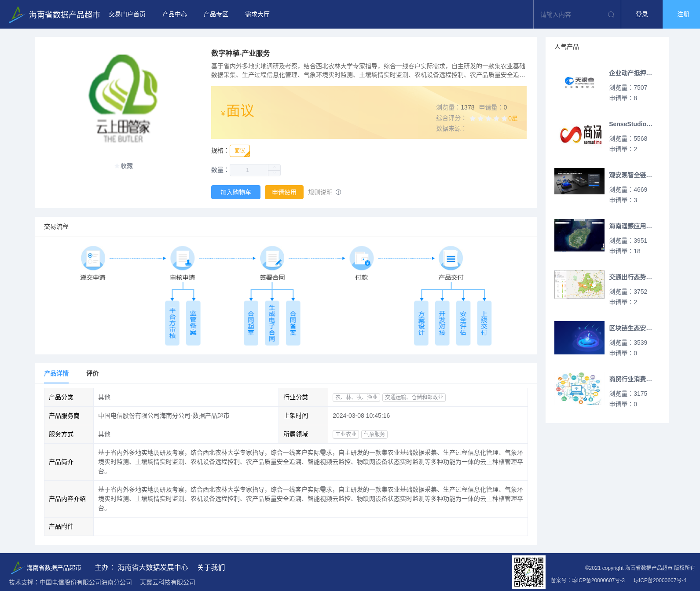The height and width of the screenshot is (591, 700).
Task: Click the 交通运输、仓储和邮政业 industry tag
Action: tap(414, 398)
